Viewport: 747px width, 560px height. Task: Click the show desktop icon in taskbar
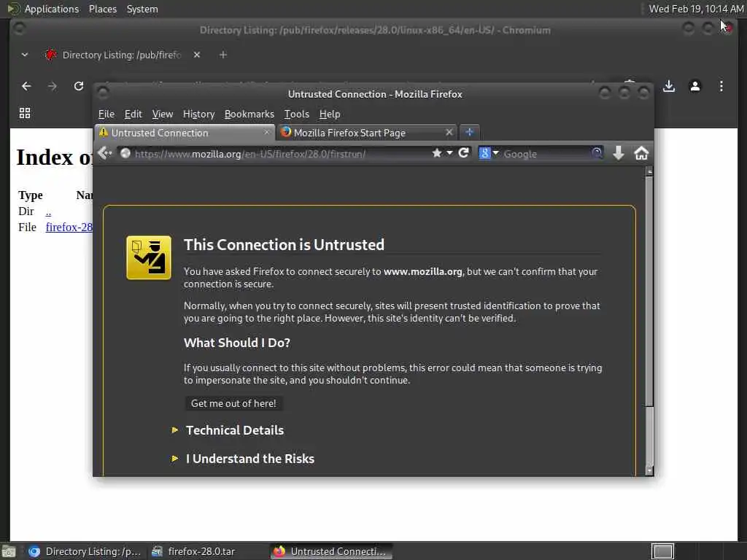tap(9, 552)
